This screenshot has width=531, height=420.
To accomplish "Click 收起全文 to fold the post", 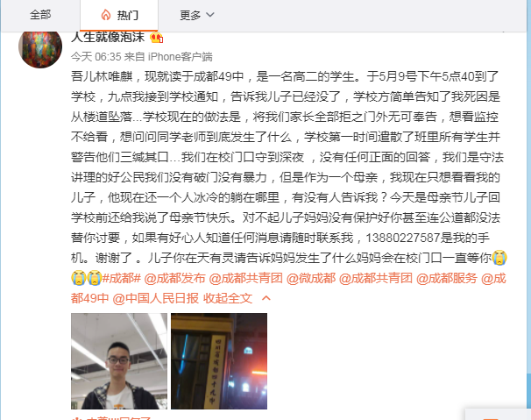I will pyautogui.click(x=228, y=298).
